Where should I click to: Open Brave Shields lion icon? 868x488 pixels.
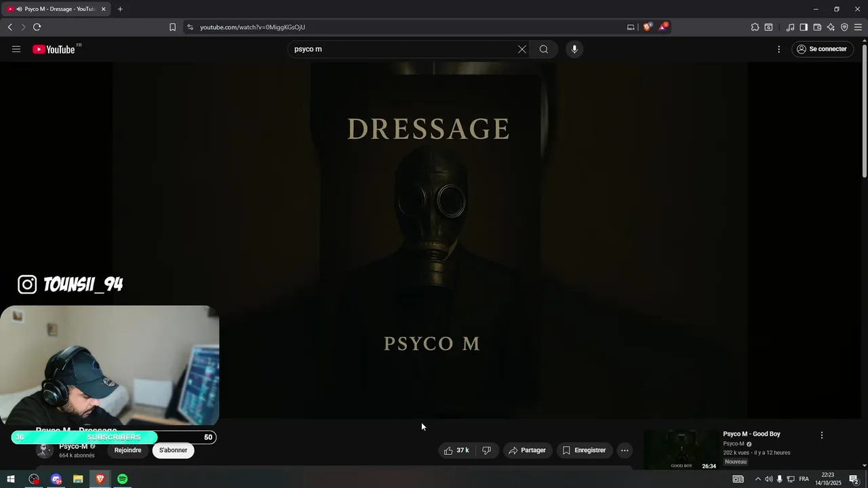pos(648,27)
